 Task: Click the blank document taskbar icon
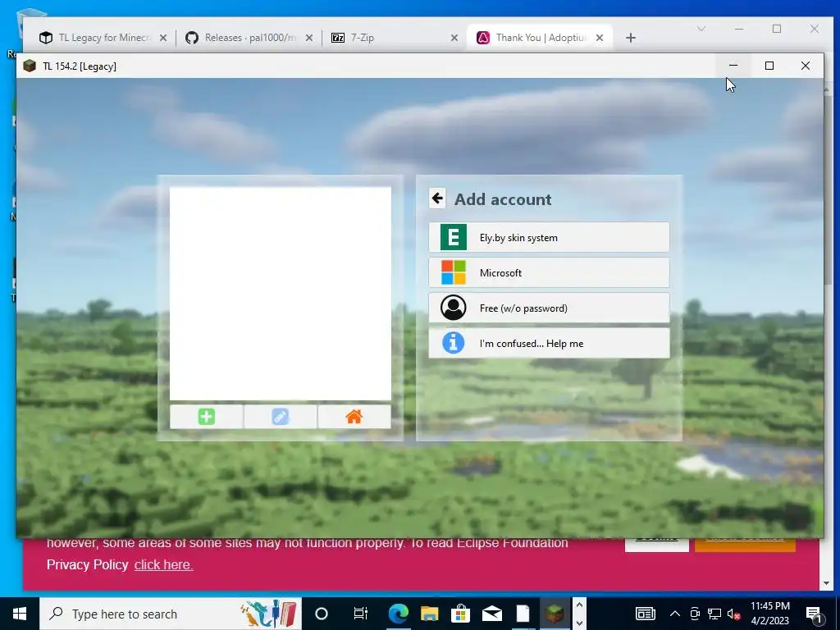[523, 614]
